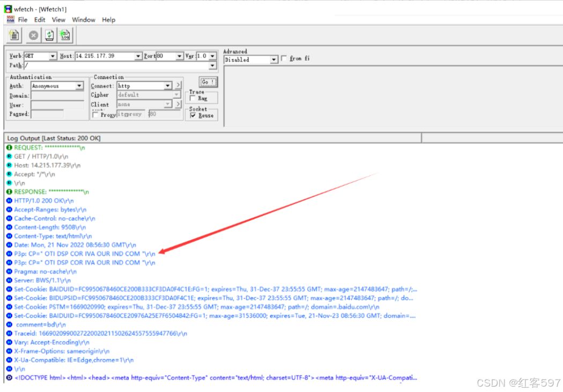This screenshot has width=563, height=392.
Task: Click into the User input field
Action: pos(57,105)
